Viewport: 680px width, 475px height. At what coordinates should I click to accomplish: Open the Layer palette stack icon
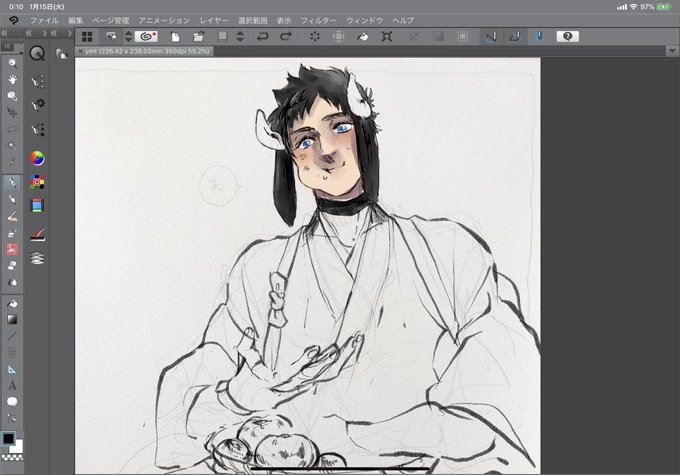(x=38, y=259)
